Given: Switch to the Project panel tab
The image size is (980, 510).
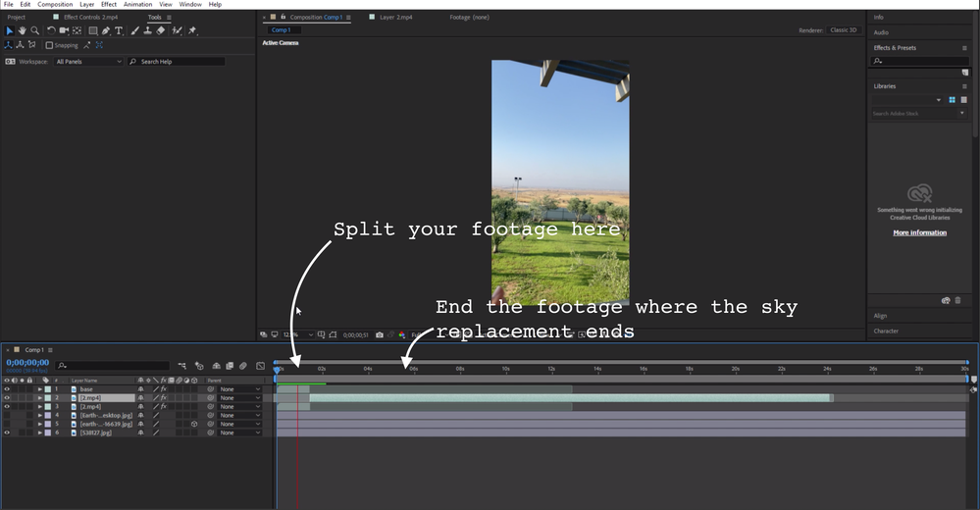Looking at the screenshot, I should [x=17, y=17].
